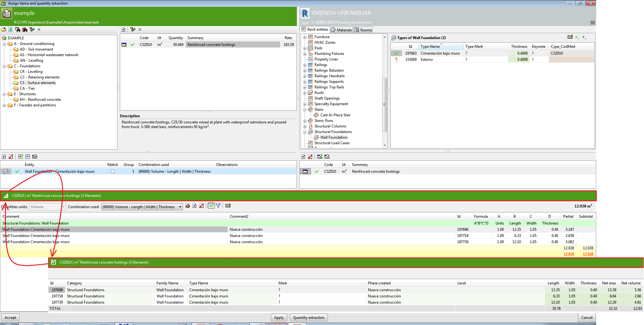Click the red-slash delete icon in quantities toolbar
The width and height of the screenshot is (644, 325).
202,206
